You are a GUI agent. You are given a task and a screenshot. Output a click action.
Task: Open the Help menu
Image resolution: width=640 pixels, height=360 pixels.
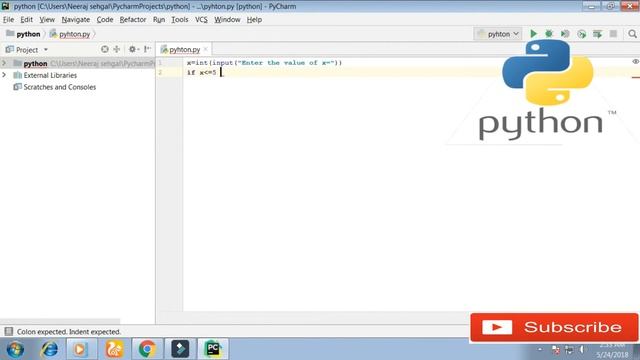(254, 20)
